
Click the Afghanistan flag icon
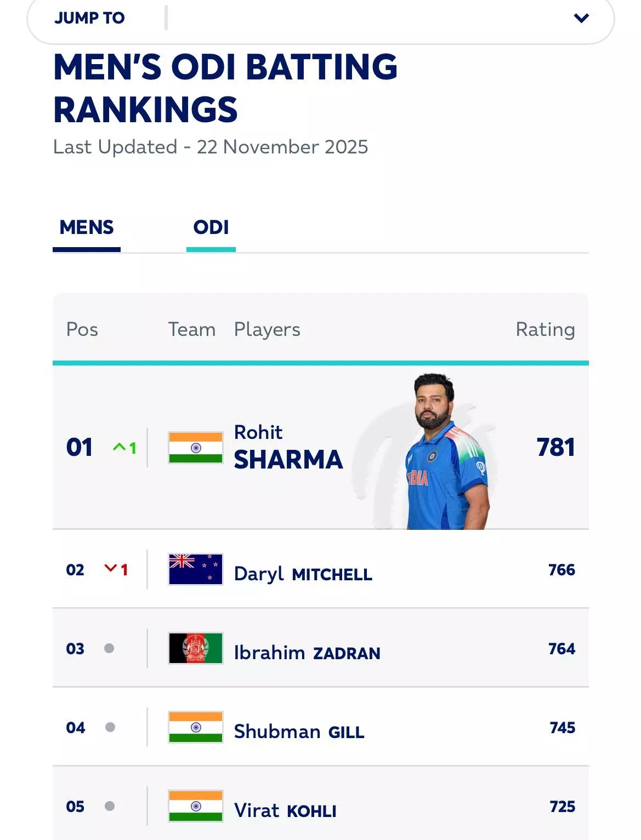[195, 648]
